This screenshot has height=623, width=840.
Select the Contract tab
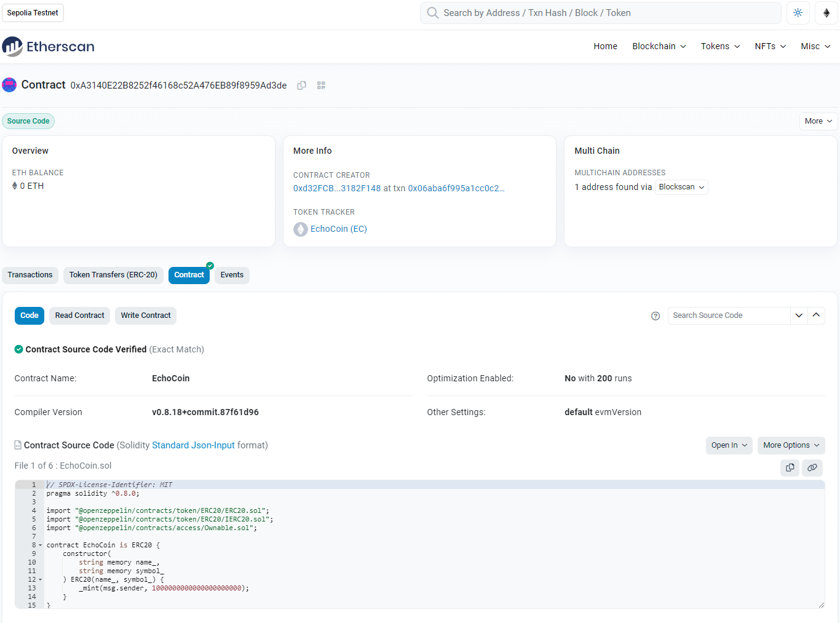[x=189, y=275]
